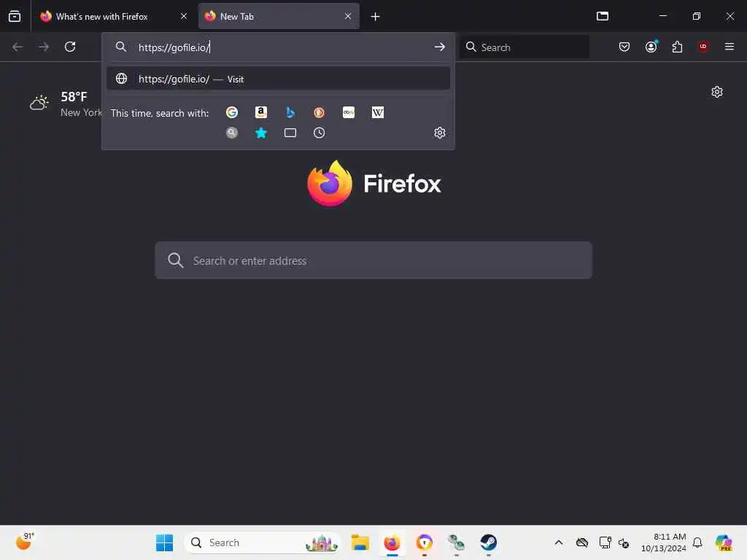
Task: Close the What's new with Firefox tab
Action: (184, 16)
